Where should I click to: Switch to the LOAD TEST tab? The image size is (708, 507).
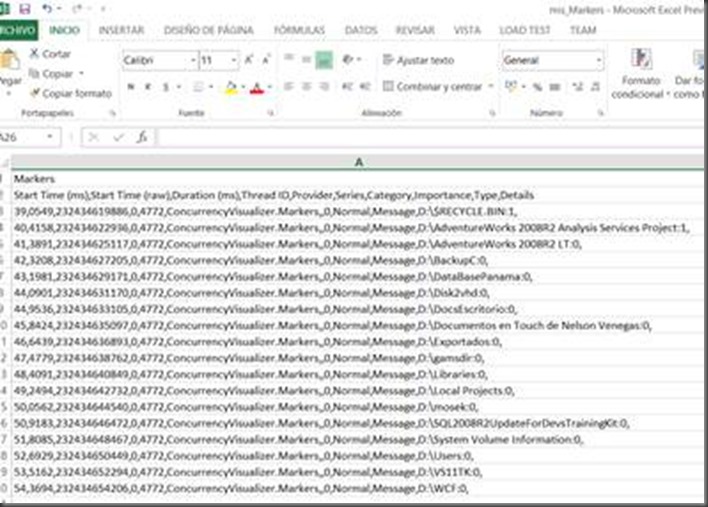point(525,30)
